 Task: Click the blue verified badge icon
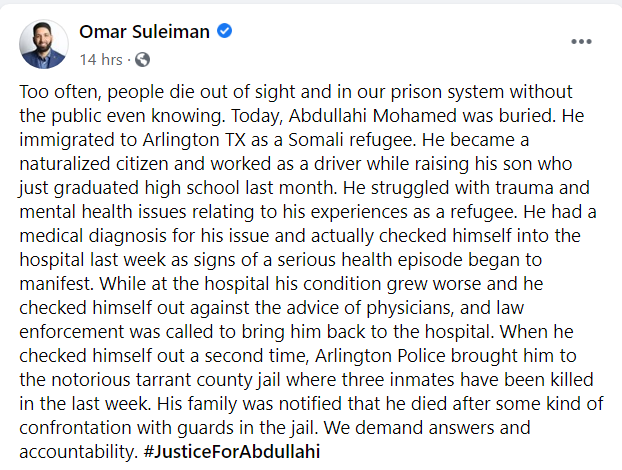pyautogui.click(x=225, y=31)
